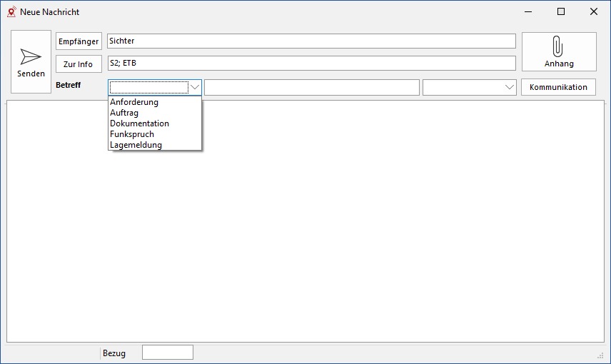The height and width of the screenshot is (364, 611).
Task: Click the Empfänger field containing Sichter
Action: point(310,41)
